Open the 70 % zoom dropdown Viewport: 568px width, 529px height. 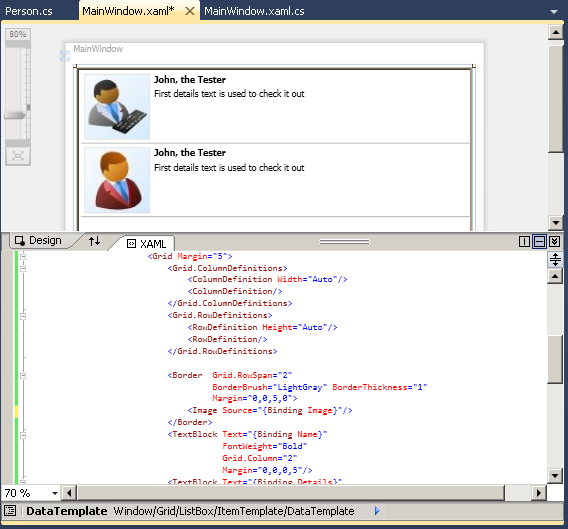[x=55, y=493]
